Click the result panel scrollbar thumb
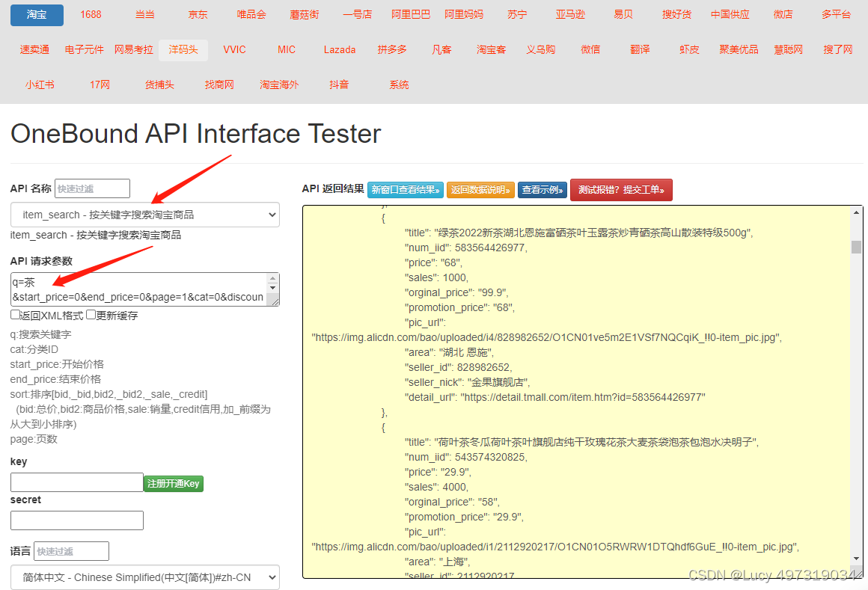The width and height of the screenshot is (868, 590). click(856, 247)
